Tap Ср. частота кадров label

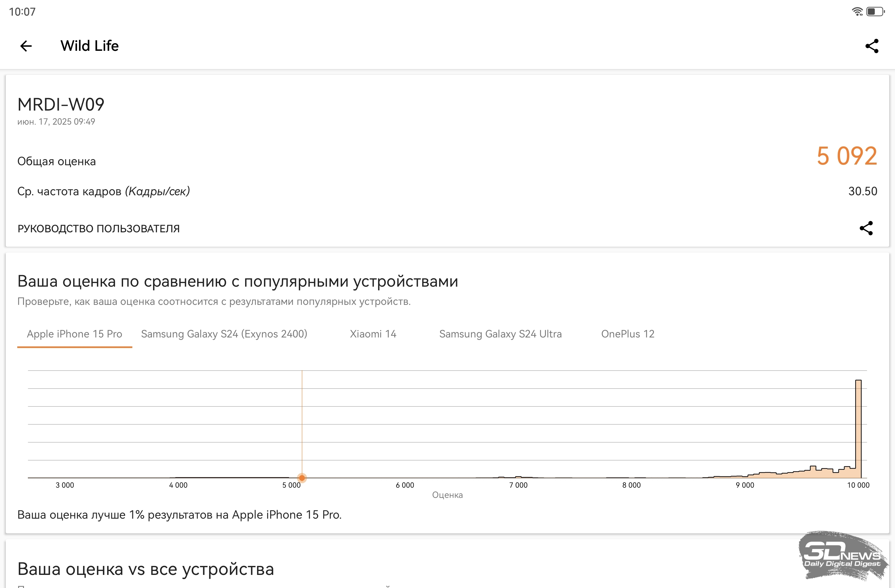pyautogui.click(x=104, y=191)
